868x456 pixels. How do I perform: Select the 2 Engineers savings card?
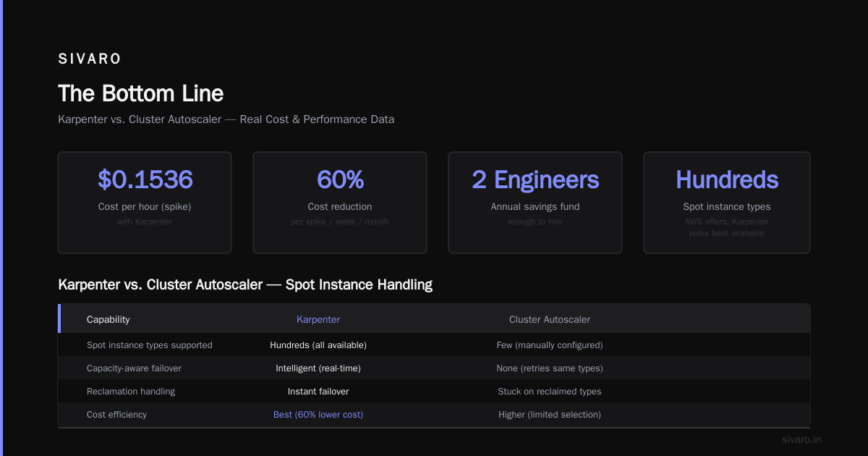coord(535,203)
